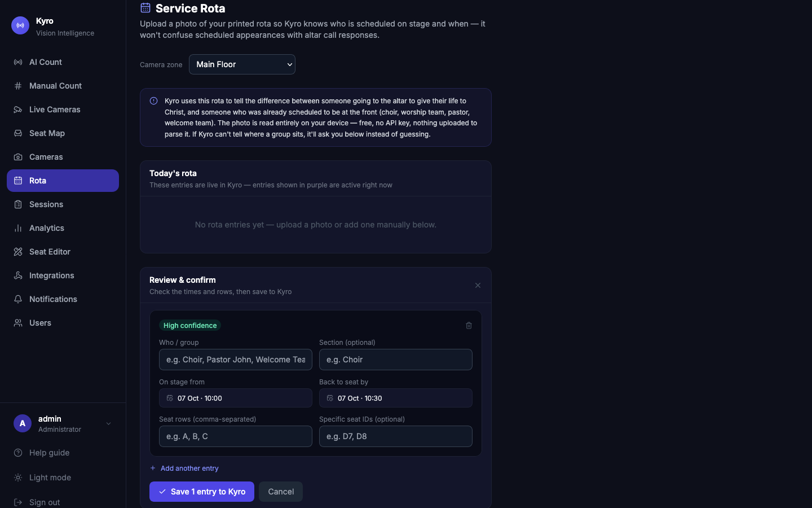Delete the rota entry with trash icon
The height and width of the screenshot is (508, 812).
pos(469,326)
